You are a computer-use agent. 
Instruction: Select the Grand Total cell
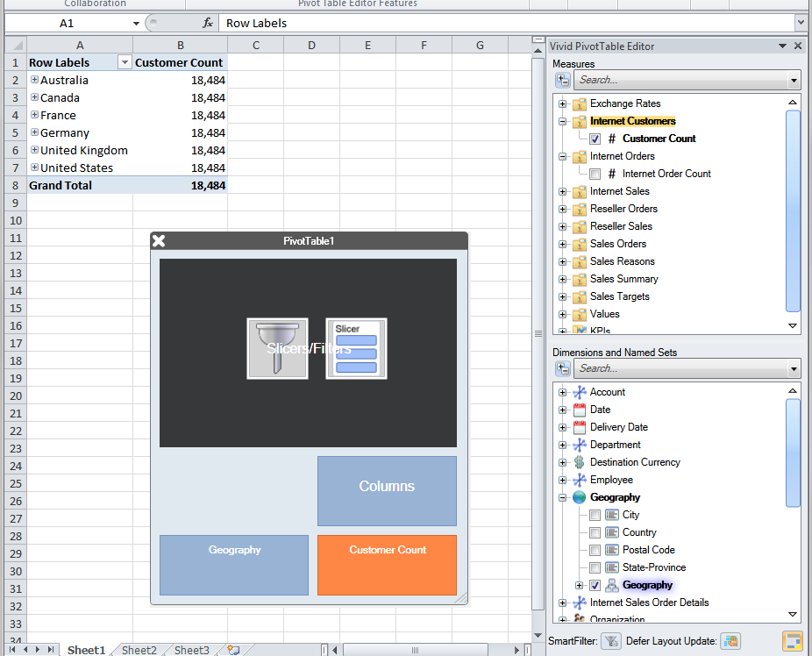(80, 185)
